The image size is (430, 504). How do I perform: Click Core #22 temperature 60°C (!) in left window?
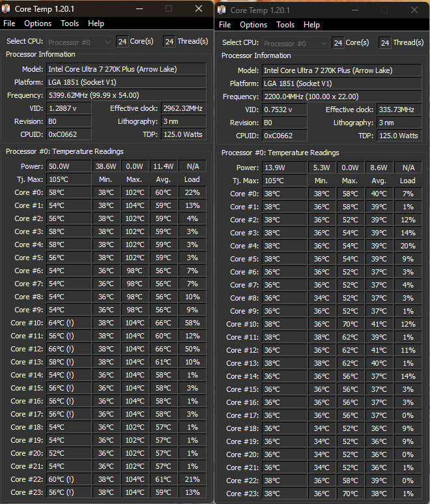tap(69, 479)
